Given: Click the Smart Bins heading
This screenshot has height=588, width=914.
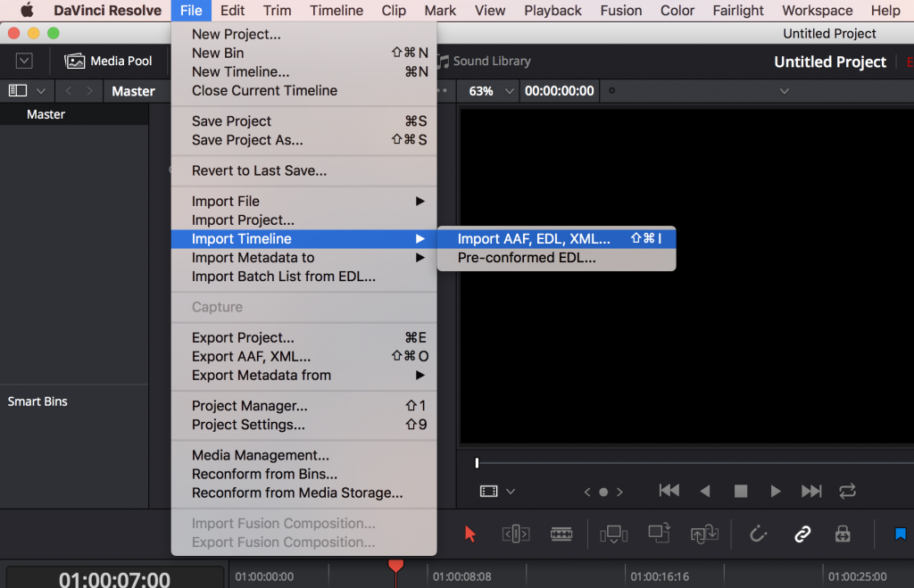Looking at the screenshot, I should point(37,402).
